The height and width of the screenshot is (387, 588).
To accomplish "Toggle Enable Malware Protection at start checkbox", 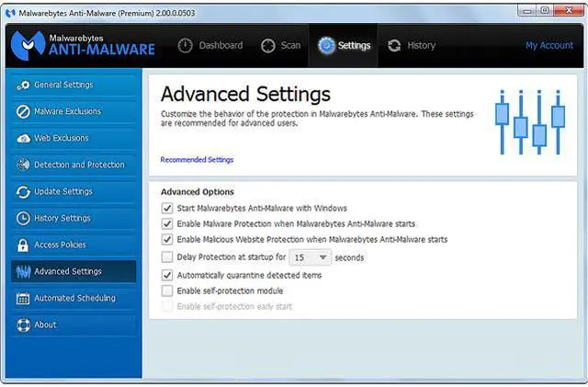I will 167,223.
